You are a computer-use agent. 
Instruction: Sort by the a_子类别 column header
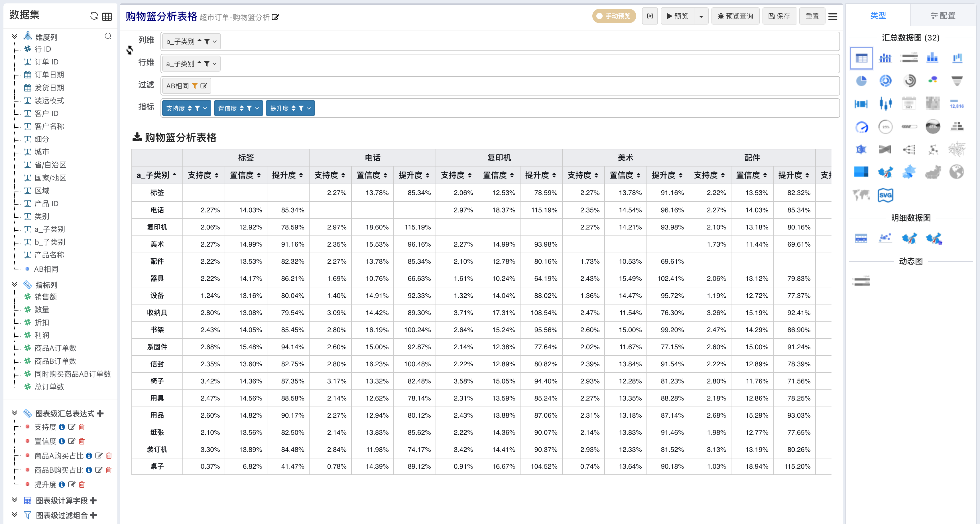tap(157, 175)
